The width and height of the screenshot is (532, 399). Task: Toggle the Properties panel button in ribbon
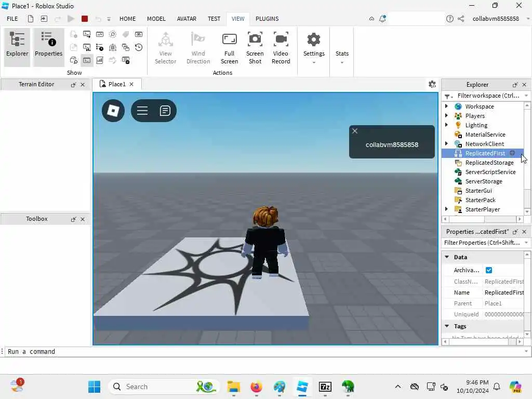click(48, 47)
